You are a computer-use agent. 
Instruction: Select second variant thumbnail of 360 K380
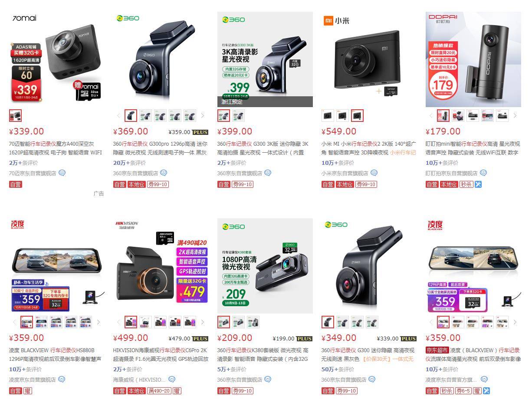(238, 322)
